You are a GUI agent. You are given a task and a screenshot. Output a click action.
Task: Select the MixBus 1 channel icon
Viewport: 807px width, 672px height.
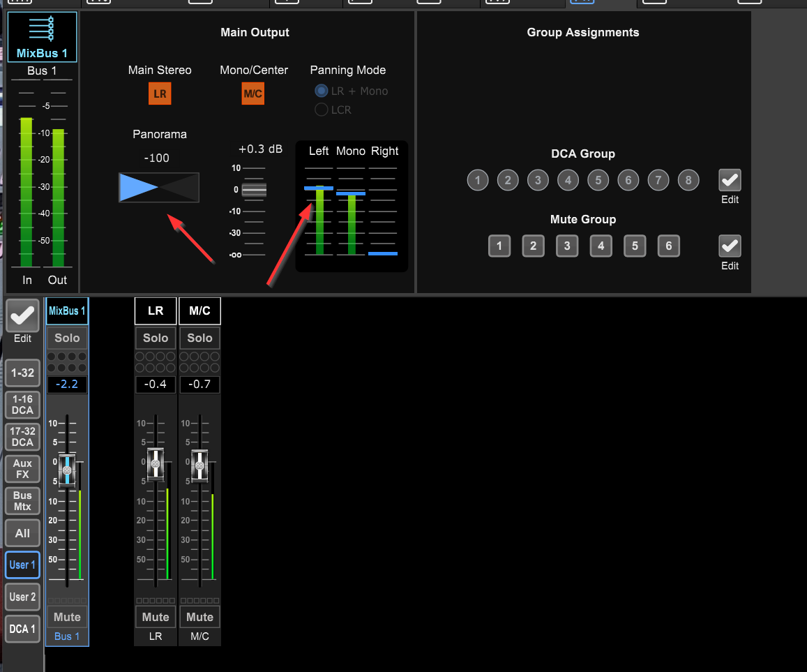click(43, 37)
